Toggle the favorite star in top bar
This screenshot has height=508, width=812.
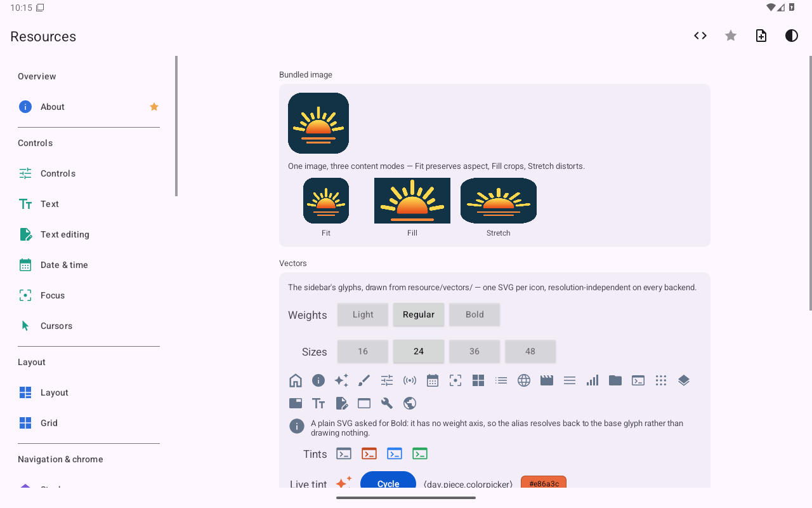731,36
